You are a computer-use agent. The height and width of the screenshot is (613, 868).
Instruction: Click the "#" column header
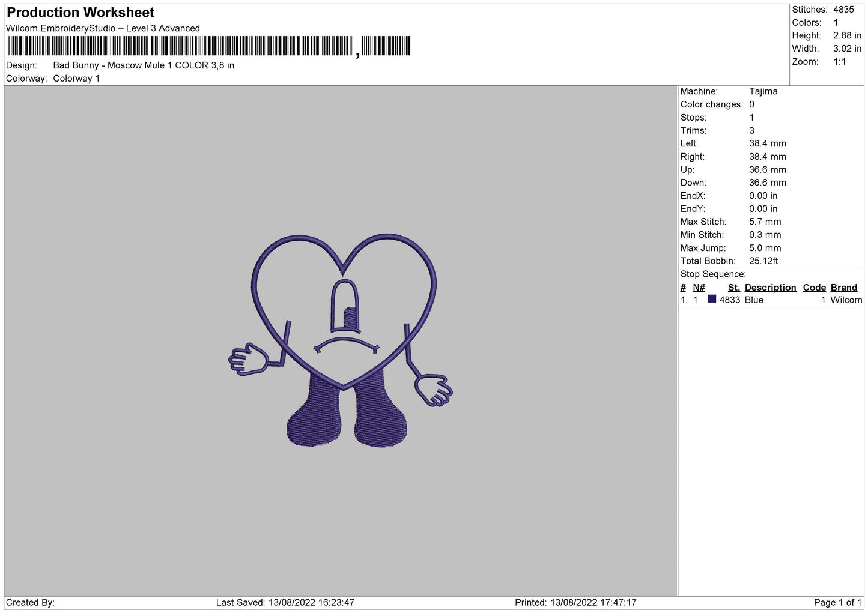coord(683,288)
